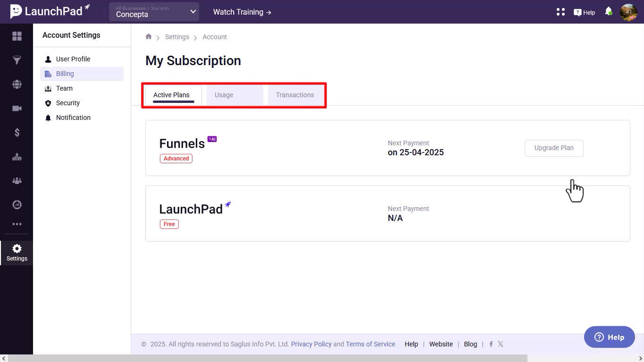Switch to the Transactions tab
Viewport: 644px width, 362px height.
point(295,95)
